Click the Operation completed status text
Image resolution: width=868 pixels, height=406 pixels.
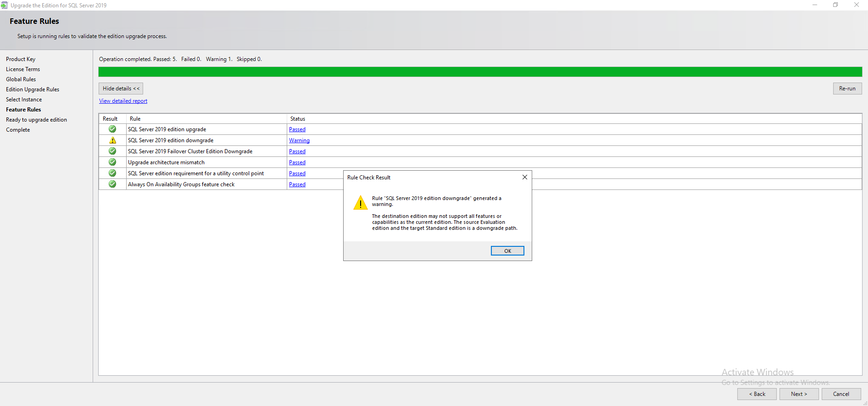click(x=180, y=59)
